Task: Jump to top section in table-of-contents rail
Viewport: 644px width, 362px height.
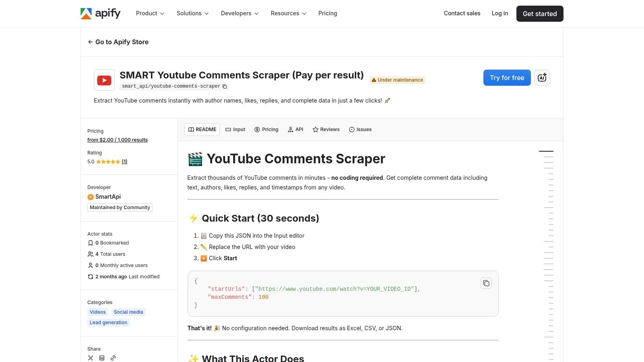Action: 546,151
